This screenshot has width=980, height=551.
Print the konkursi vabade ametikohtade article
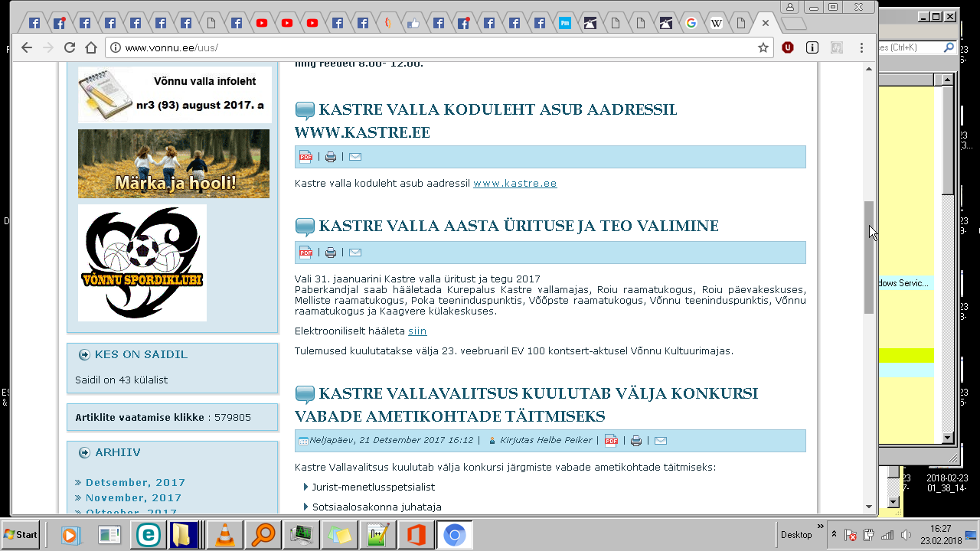click(x=636, y=440)
